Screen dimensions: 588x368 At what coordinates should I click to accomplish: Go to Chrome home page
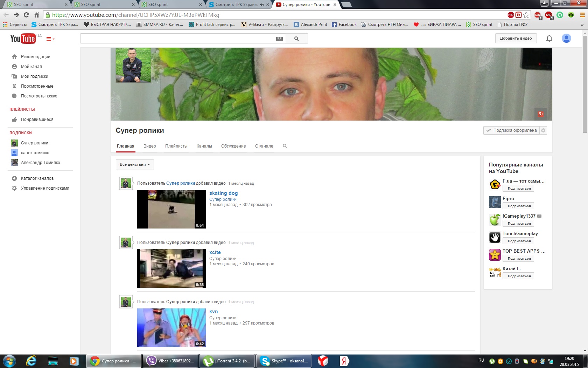[x=36, y=15]
